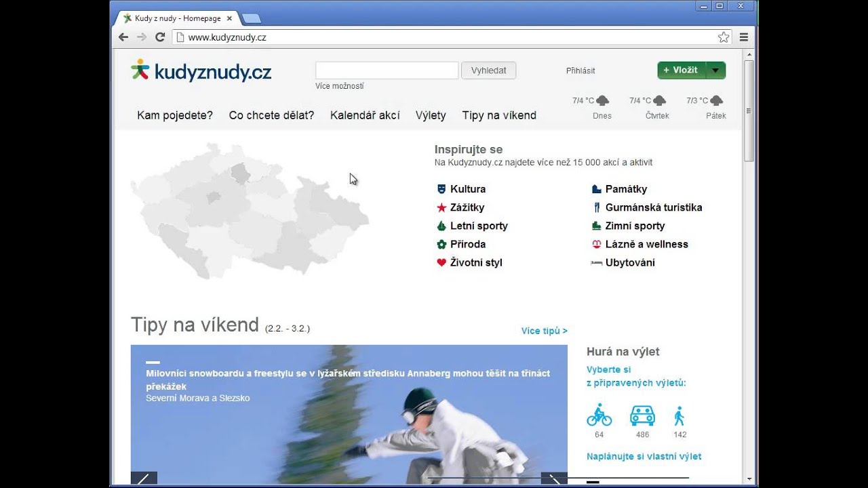
Task: Click the Severní Morava a Slezsko text
Action: coord(198,398)
